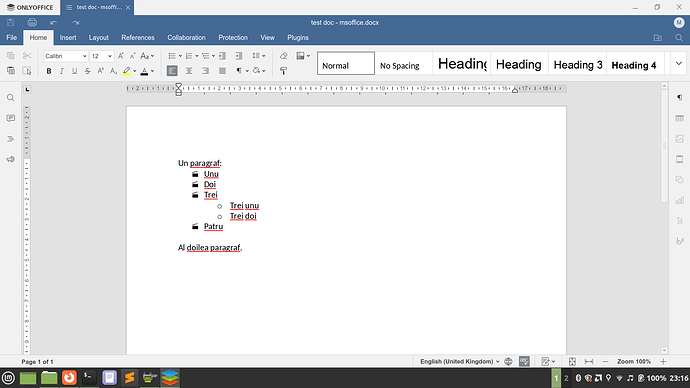Screen dimensions: 690x388
Task: Save the document using the toolbar Save icon
Action: [11, 22]
